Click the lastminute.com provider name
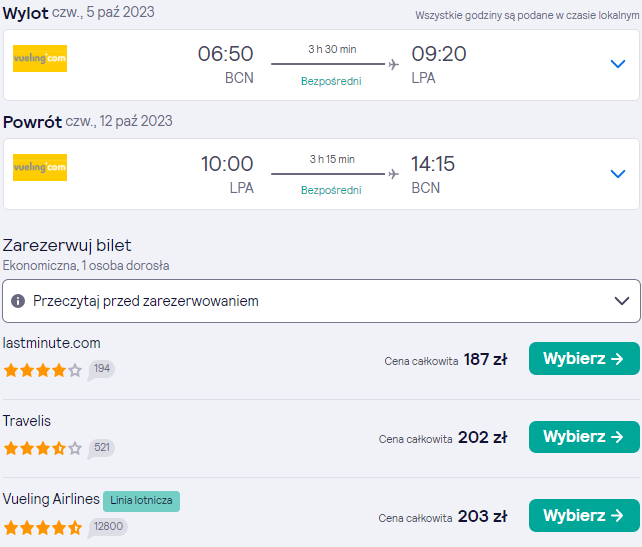This screenshot has height=547, width=642. click(x=52, y=343)
